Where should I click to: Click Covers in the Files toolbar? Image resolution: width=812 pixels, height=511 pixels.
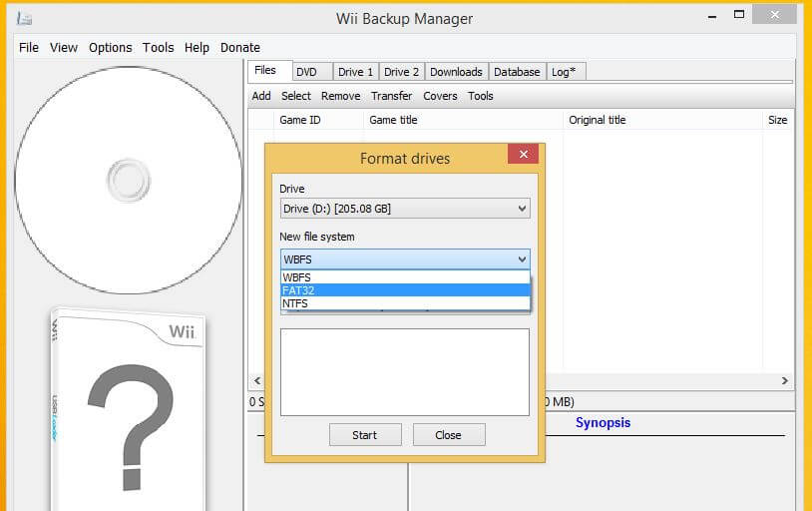[440, 96]
